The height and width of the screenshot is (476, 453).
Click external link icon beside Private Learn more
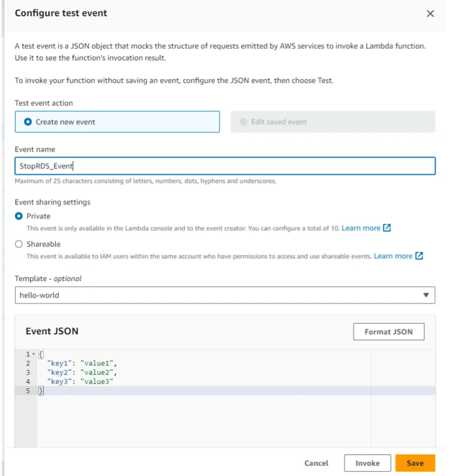click(387, 228)
